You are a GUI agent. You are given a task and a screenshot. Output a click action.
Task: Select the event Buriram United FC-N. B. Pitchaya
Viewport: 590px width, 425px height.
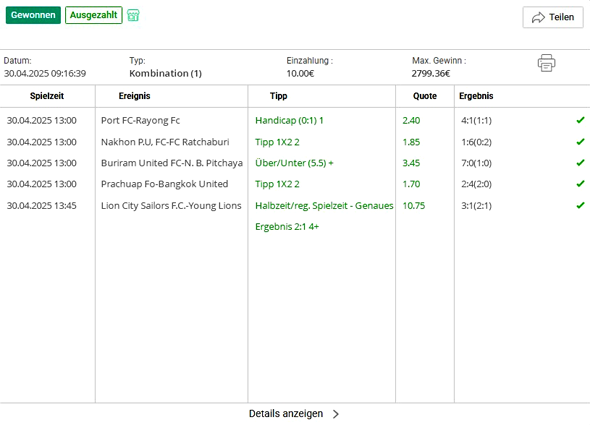(172, 163)
